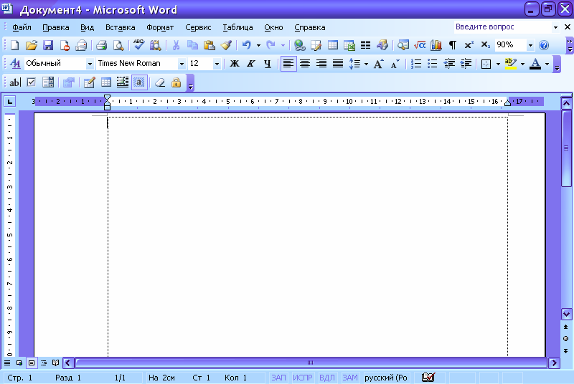Toggle protect form lock icon
The image size is (574, 384).
pos(176,83)
